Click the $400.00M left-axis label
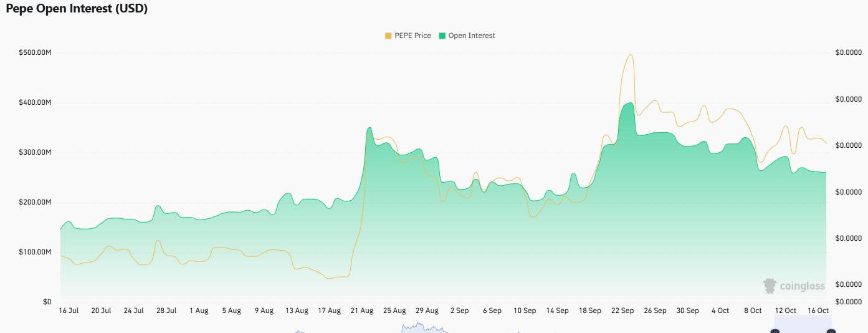The image size is (868, 333). [35, 102]
